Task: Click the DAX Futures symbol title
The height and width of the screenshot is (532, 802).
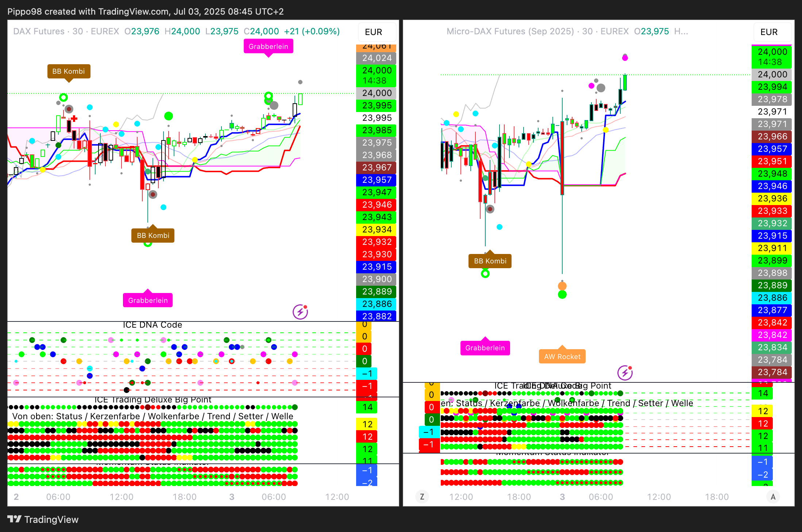Action: (x=39, y=31)
